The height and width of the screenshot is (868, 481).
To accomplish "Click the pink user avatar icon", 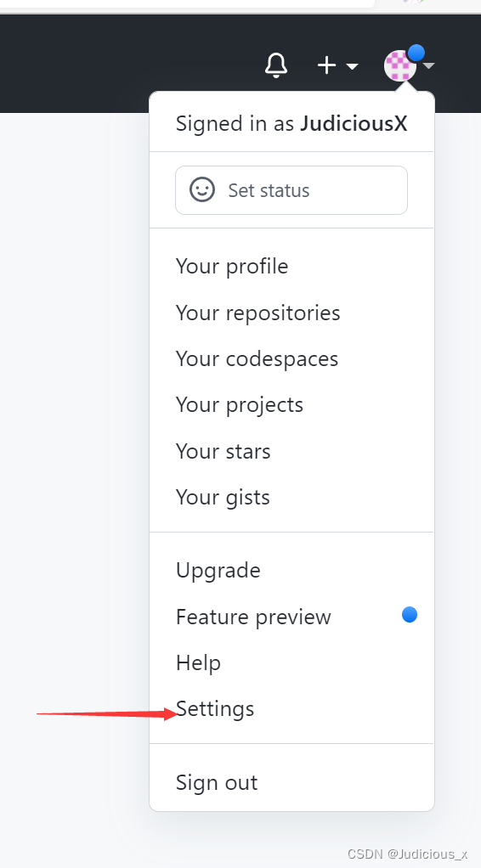I will coord(400,66).
